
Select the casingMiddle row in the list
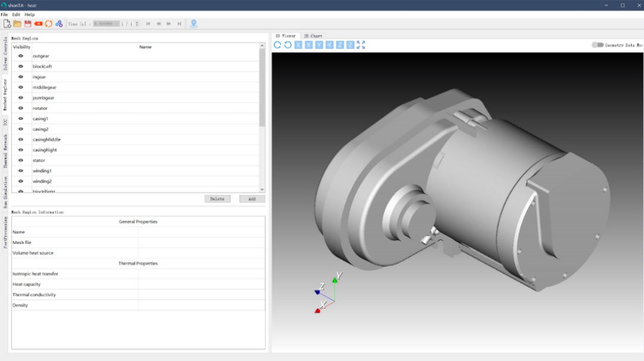point(47,140)
